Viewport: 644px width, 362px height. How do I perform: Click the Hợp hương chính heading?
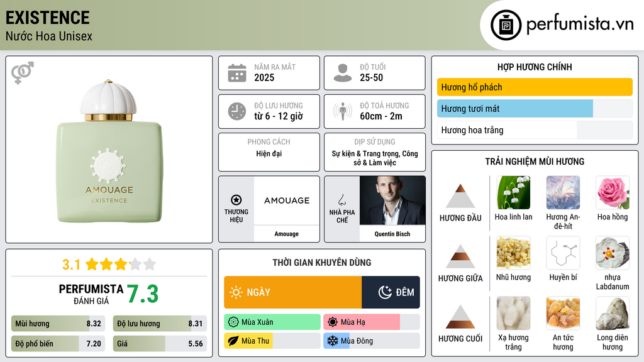535,67
